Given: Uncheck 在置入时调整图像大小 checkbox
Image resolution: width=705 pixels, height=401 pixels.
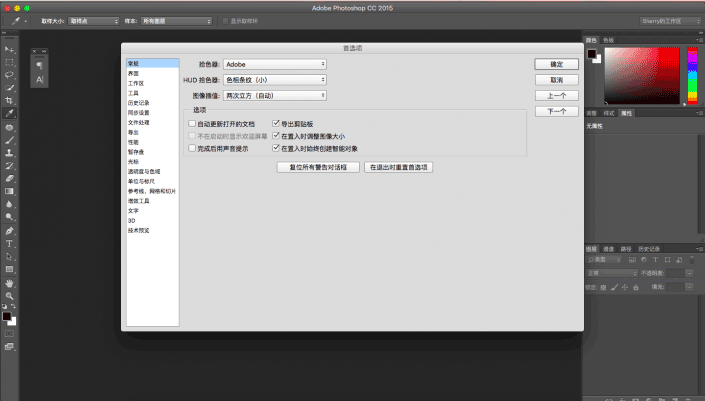Looking at the screenshot, I should tap(276, 136).
